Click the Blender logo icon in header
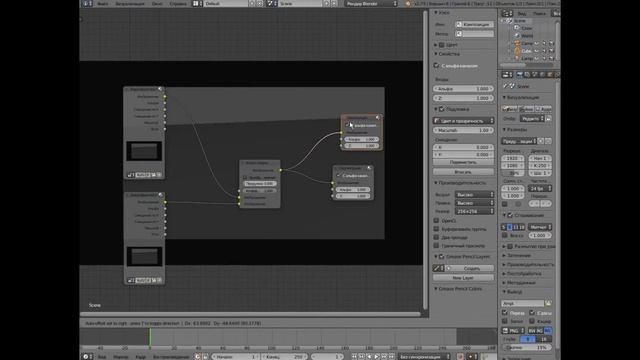 408,3
